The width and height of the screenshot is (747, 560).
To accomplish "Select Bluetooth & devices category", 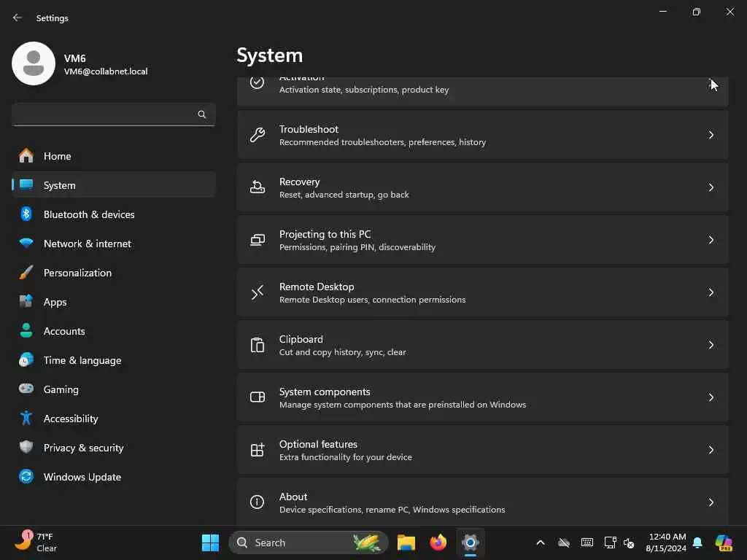I will [114, 214].
